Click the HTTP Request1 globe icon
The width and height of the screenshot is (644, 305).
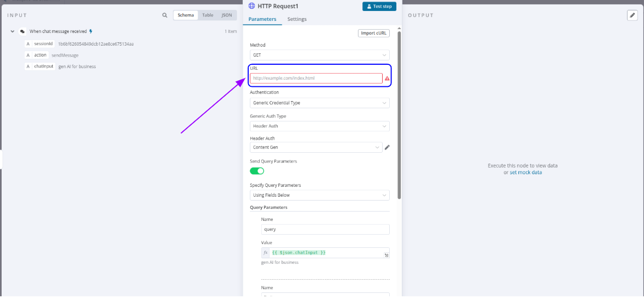[x=252, y=6]
